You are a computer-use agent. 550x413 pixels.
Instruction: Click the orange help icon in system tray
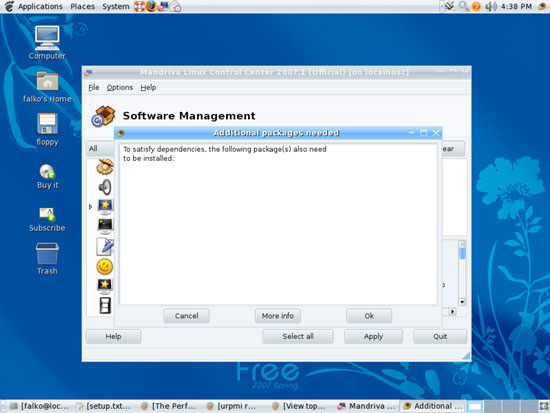click(476, 6)
